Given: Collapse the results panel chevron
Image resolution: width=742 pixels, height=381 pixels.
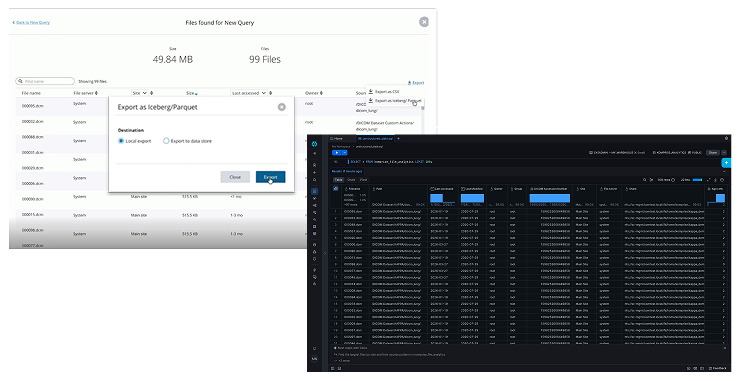Looking at the screenshot, I should [724, 171].
